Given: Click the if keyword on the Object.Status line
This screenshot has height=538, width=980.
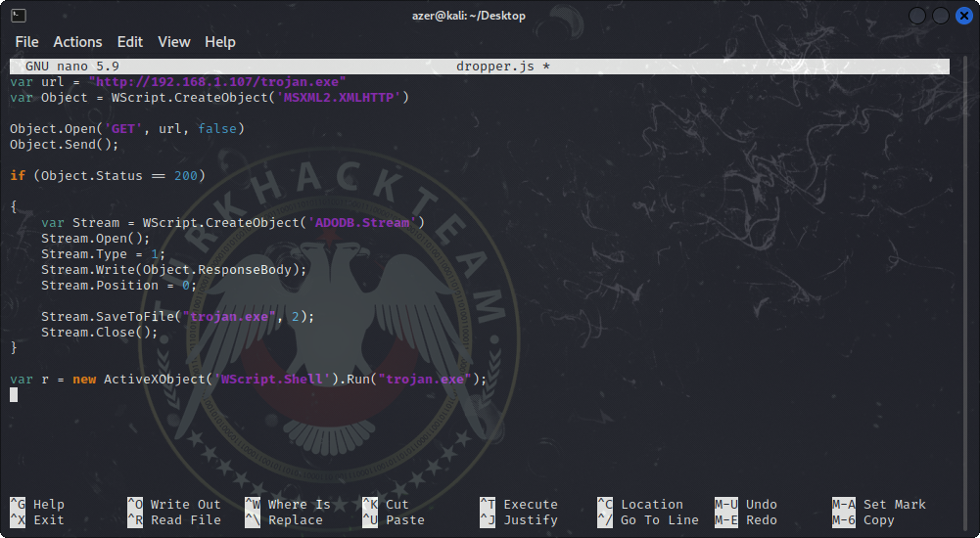Looking at the screenshot, I should (18, 176).
